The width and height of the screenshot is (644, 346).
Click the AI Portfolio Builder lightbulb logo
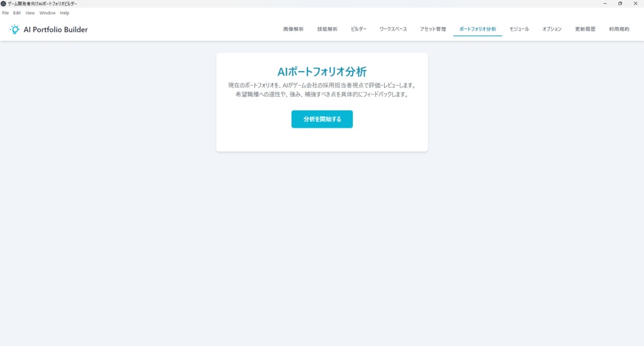click(14, 29)
